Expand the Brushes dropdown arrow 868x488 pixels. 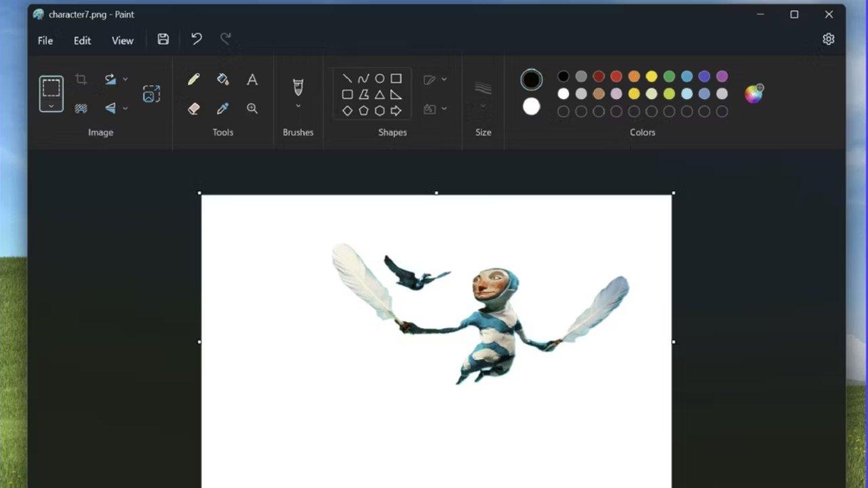point(298,106)
